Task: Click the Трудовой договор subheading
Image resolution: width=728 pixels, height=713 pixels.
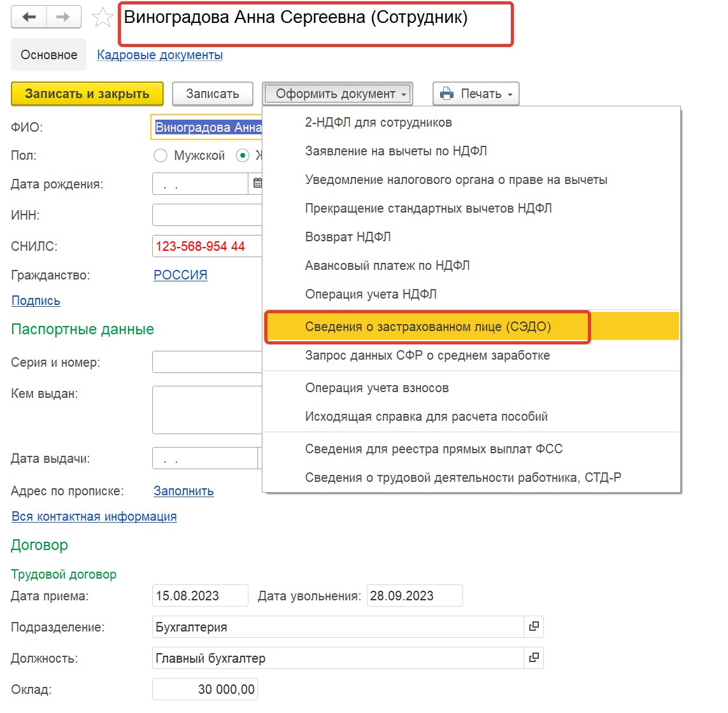Action: coord(64,574)
